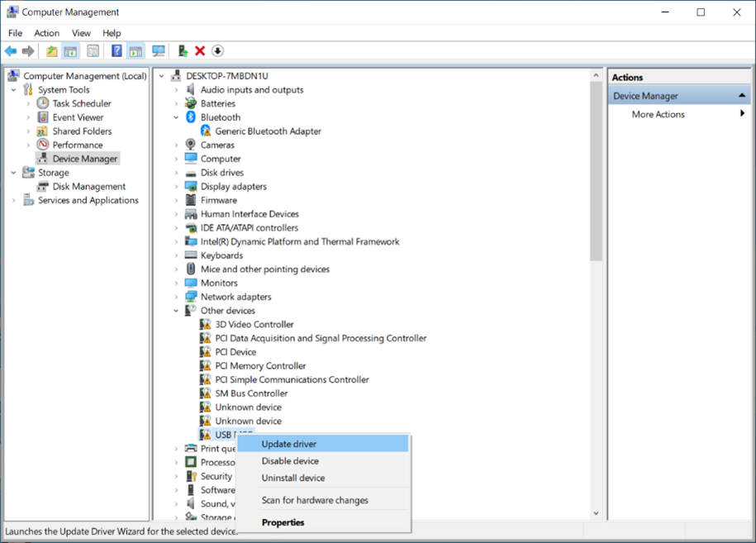Collapse the Other devices category
The width and height of the screenshot is (756, 543).
pos(176,311)
